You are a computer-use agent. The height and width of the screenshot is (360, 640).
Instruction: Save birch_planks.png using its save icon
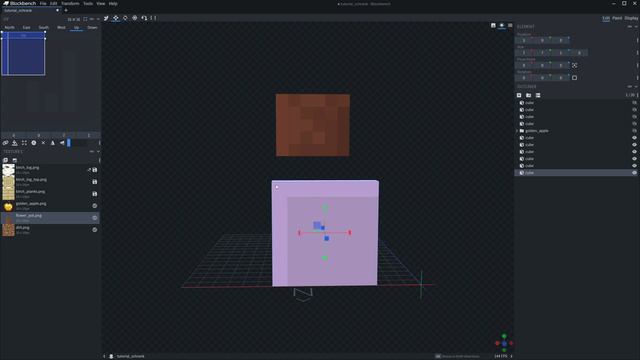click(x=95, y=194)
